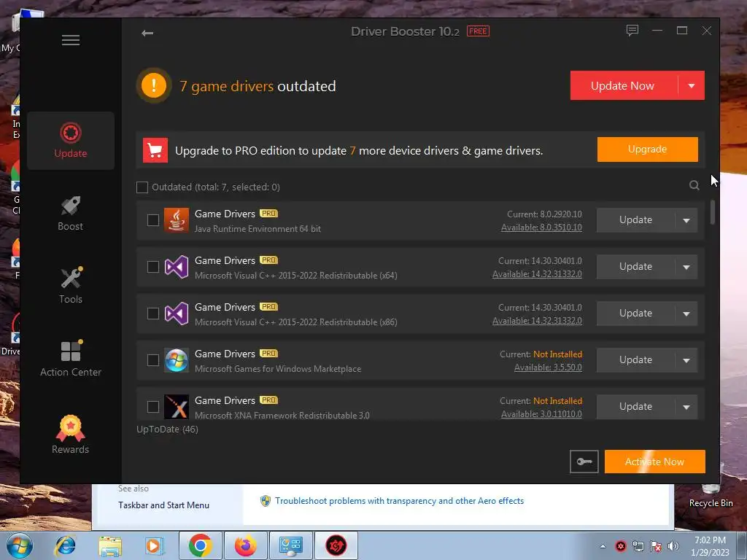Open Action Center flag in the system tray

[x=656, y=546]
